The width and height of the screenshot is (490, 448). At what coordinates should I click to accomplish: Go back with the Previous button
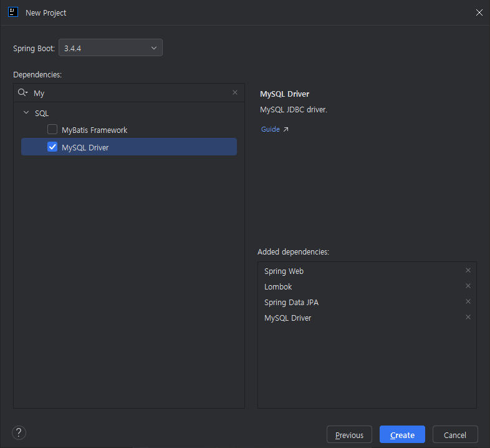(349, 434)
